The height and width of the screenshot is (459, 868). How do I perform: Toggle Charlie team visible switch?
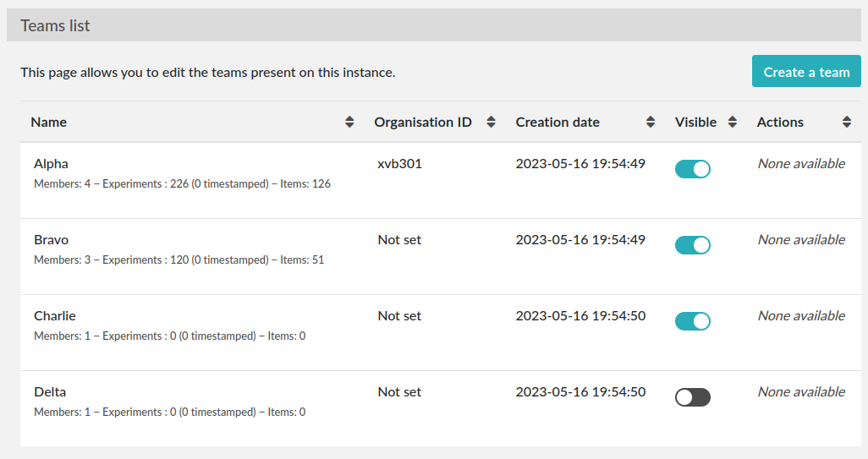pyautogui.click(x=692, y=321)
